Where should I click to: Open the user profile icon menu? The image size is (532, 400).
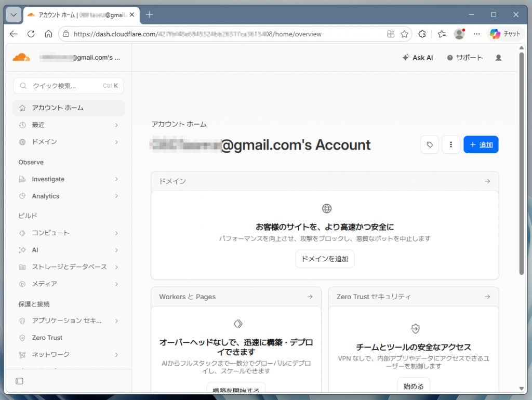498,58
